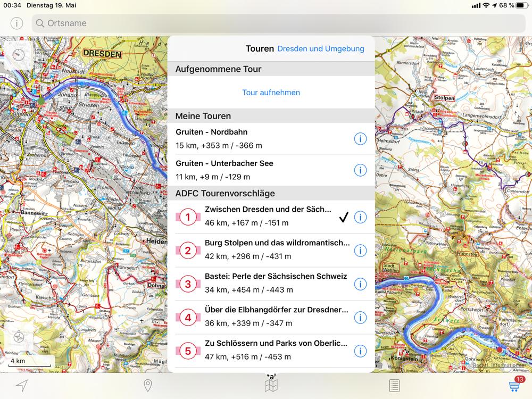Tap the battery status indicator
532x399 pixels.
coord(521,5)
